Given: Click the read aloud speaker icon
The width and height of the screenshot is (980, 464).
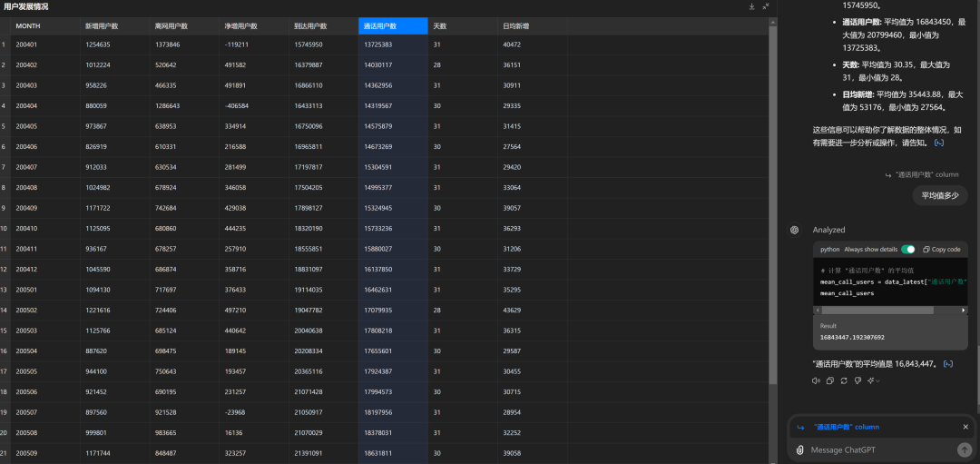Looking at the screenshot, I should (816, 380).
